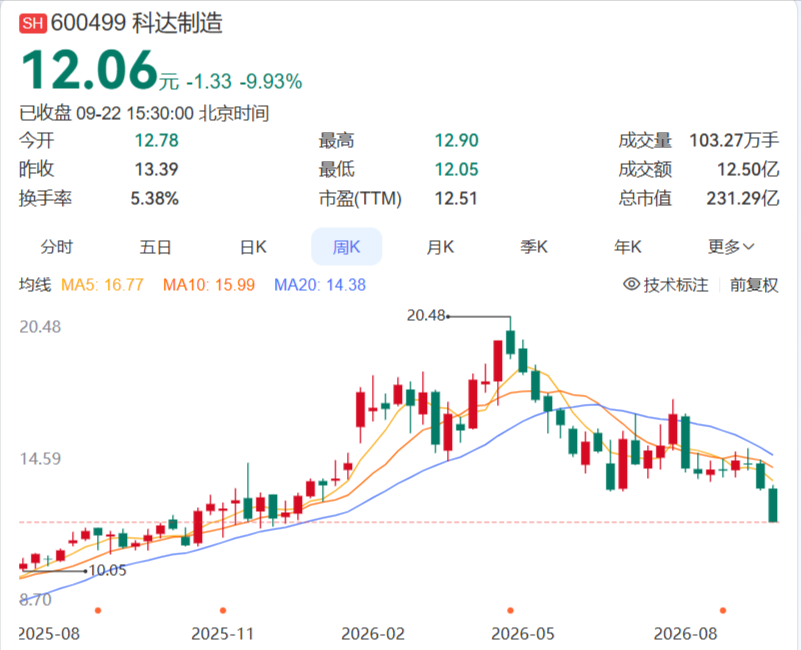Click the orange event dot under 2025-11
801x650 pixels.
(223, 611)
